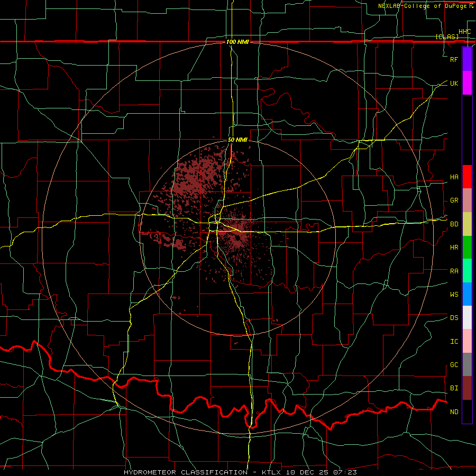Click the HHC product label
This screenshot has width=476, height=476.
pyautogui.click(x=464, y=32)
